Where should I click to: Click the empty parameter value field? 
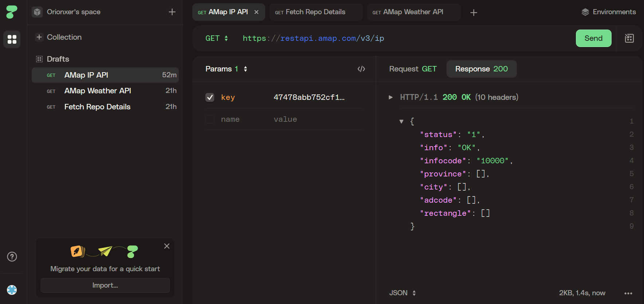point(285,119)
